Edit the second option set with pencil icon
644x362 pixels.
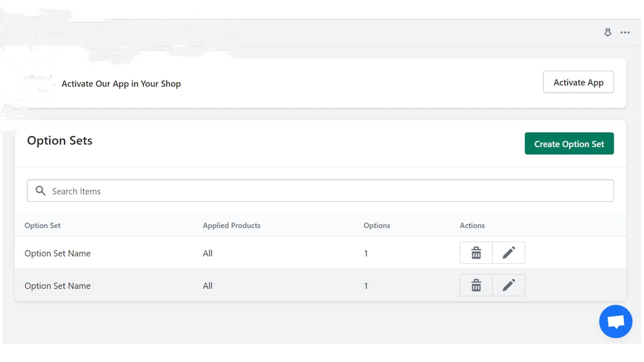pyautogui.click(x=509, y=285)
